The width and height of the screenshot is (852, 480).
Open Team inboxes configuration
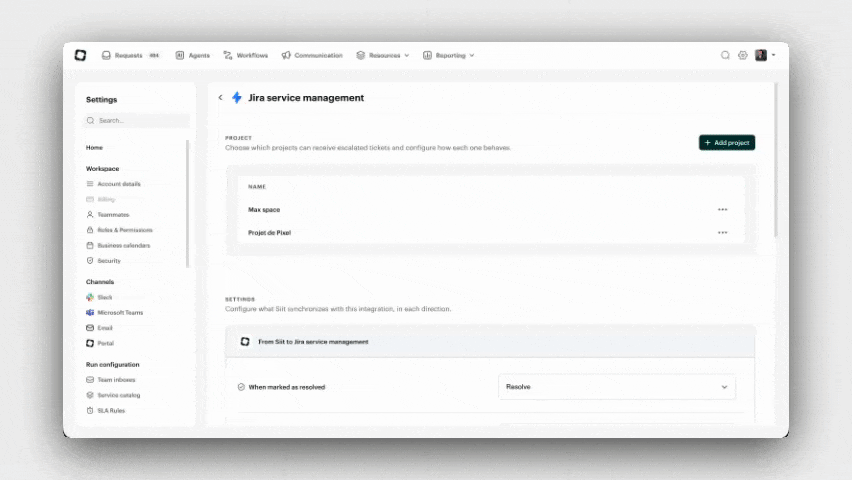tap(111, 380)
